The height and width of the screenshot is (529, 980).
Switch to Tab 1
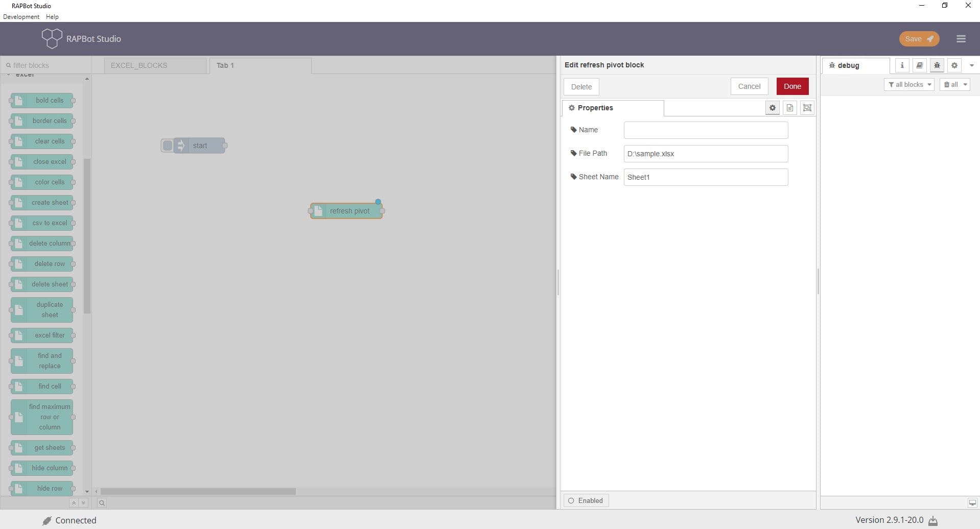[x=260, y=65]
